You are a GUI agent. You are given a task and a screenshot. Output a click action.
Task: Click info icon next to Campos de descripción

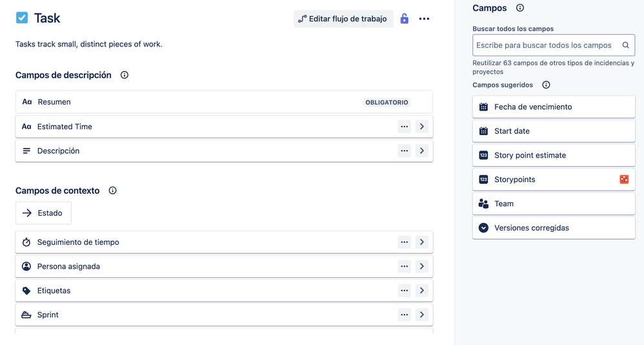125,75
